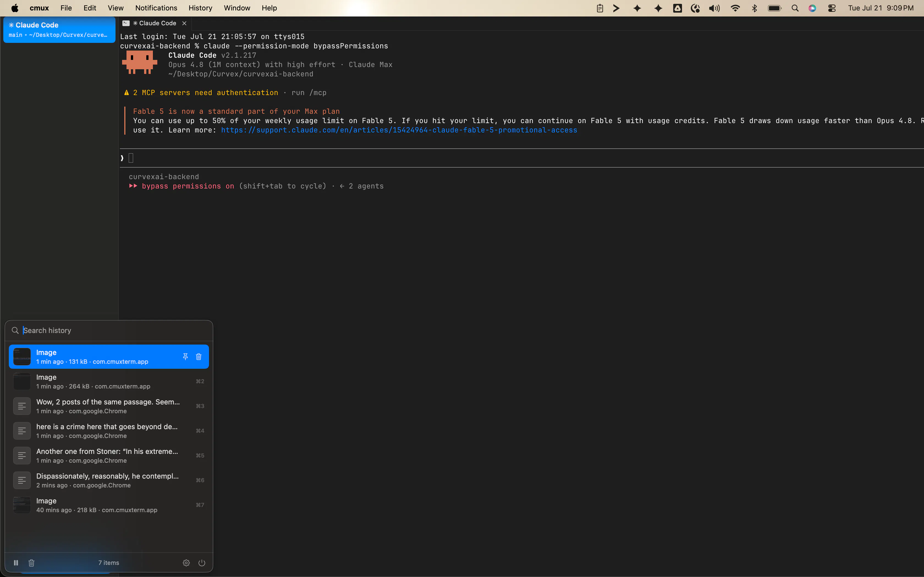This screenshot has height=577, width=924.
Task: Open the Notifications menu
Action: click(156, 8)
